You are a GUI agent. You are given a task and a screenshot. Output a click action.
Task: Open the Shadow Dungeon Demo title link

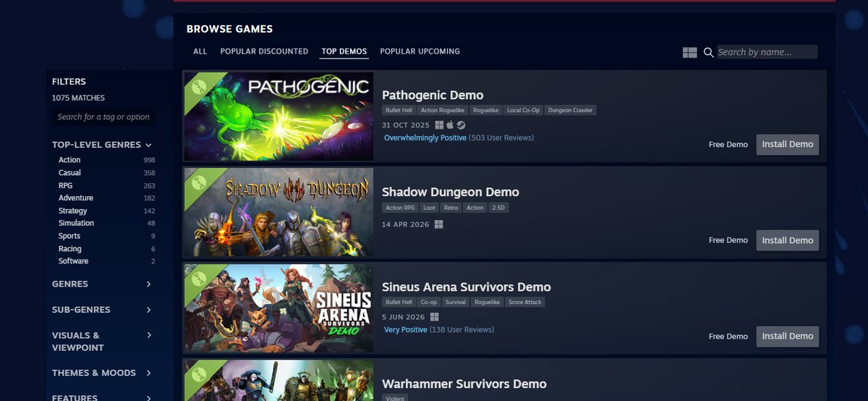point(451,193)
